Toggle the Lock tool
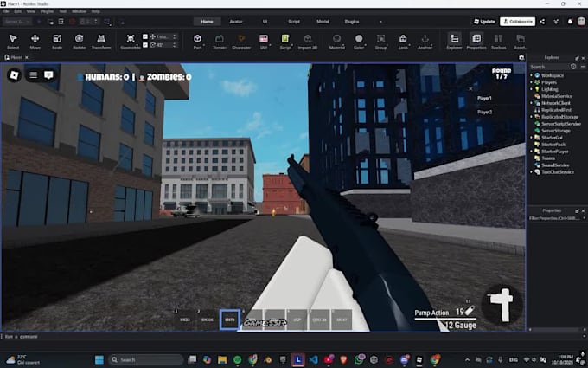The width and height of the screenshot is (588, 368). pyautogui.click(x=403, y=42)
